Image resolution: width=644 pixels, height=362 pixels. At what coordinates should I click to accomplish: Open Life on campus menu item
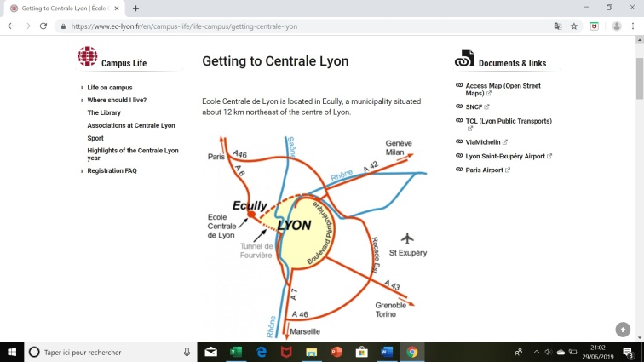(x=110, y=88)
